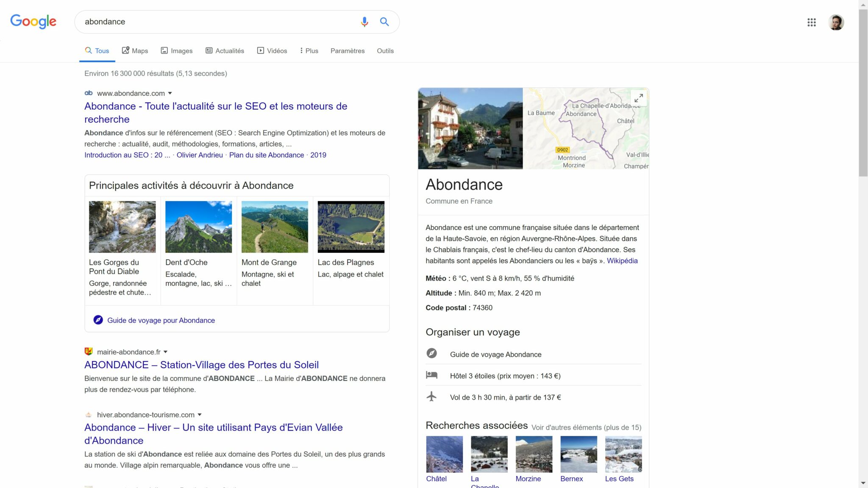Image resolution: width=868 pixels, height=488 pixels.
Task: Open the Google apps grid
Action: pyautogui.click(x=812, y=22)
